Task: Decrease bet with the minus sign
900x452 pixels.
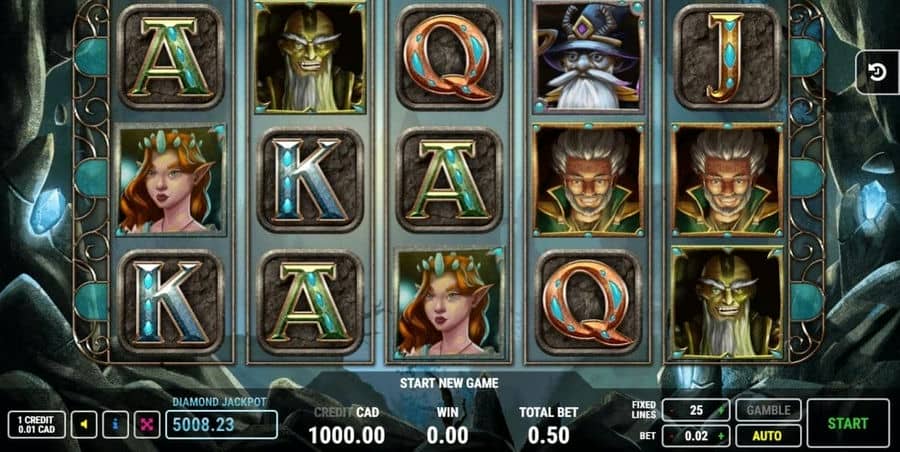Action: [670, 436]
